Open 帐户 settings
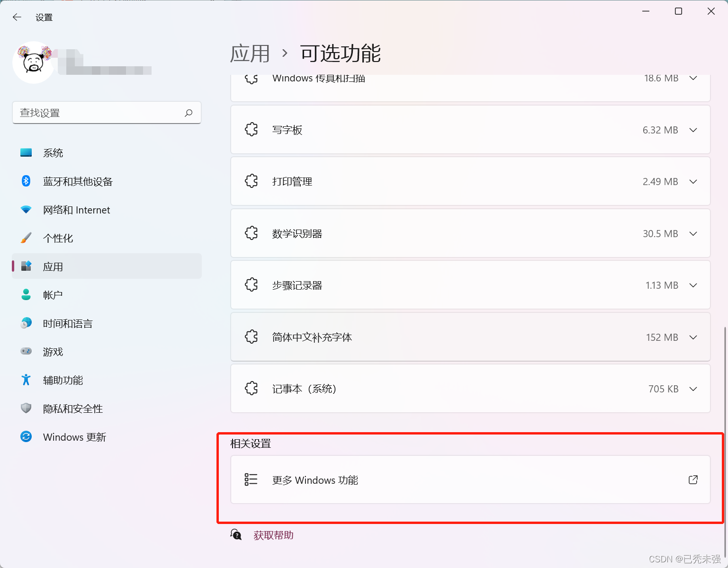 pyautogui.click(x=107, y=295)
